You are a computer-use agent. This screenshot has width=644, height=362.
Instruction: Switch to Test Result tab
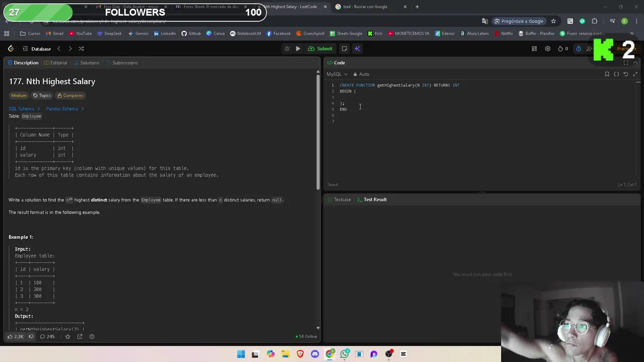click(x=372, y=200)
